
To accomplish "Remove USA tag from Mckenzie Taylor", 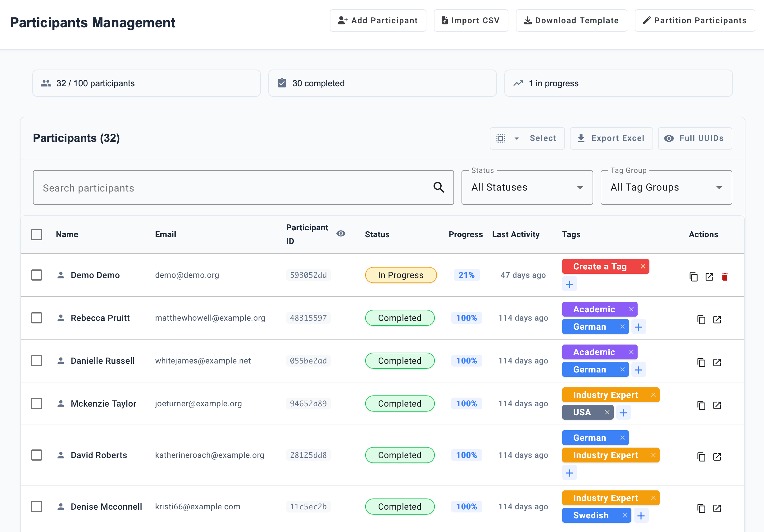I will pos(607,412).
